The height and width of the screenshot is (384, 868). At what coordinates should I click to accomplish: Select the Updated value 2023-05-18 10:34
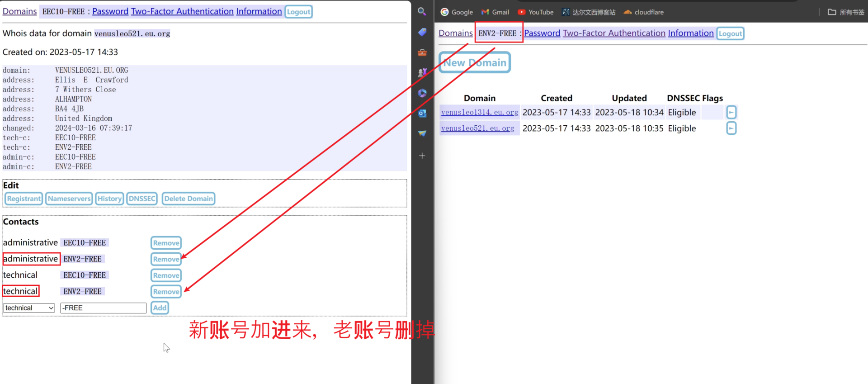click(629, 112)
